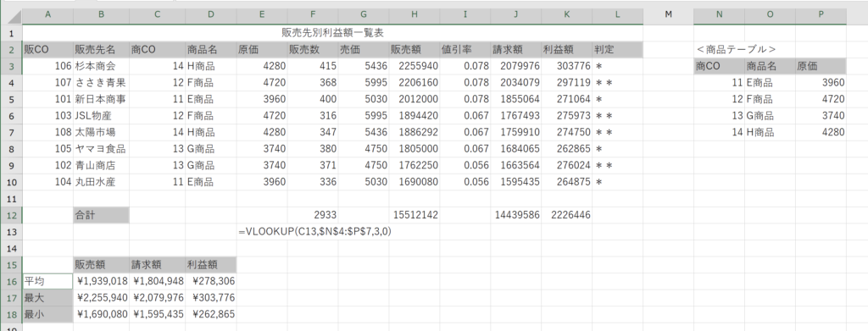Select product table cost 4720
This screenshot has height=331, width=868.
click(821, 99)
